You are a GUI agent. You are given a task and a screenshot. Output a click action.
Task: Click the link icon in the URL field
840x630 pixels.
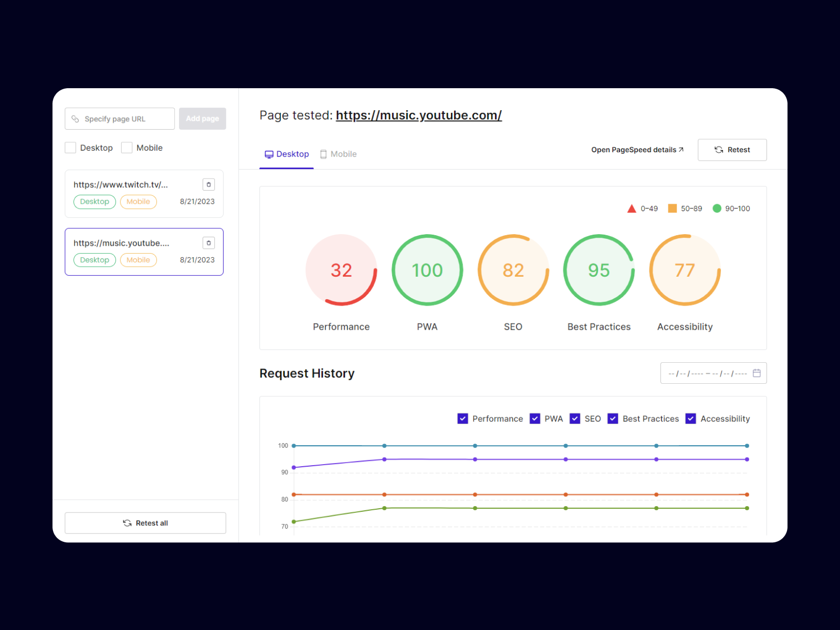click(x=76, y=119)
